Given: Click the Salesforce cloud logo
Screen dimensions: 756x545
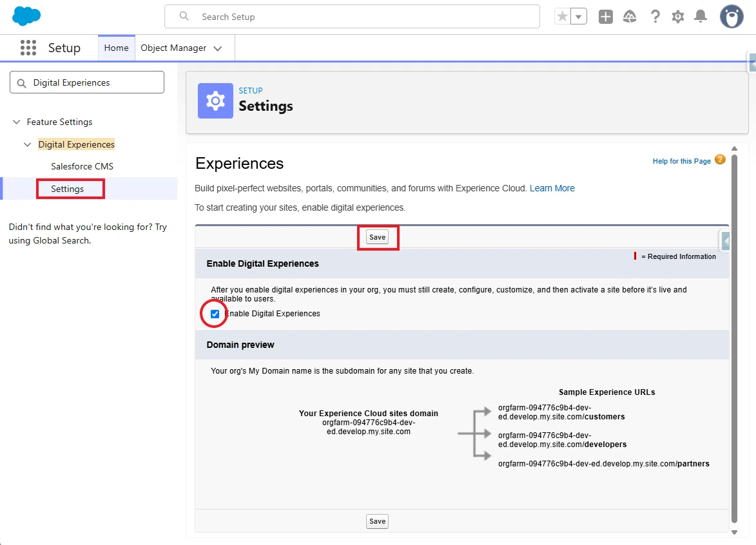Looking at the screenshot, I should pos(26,16).
